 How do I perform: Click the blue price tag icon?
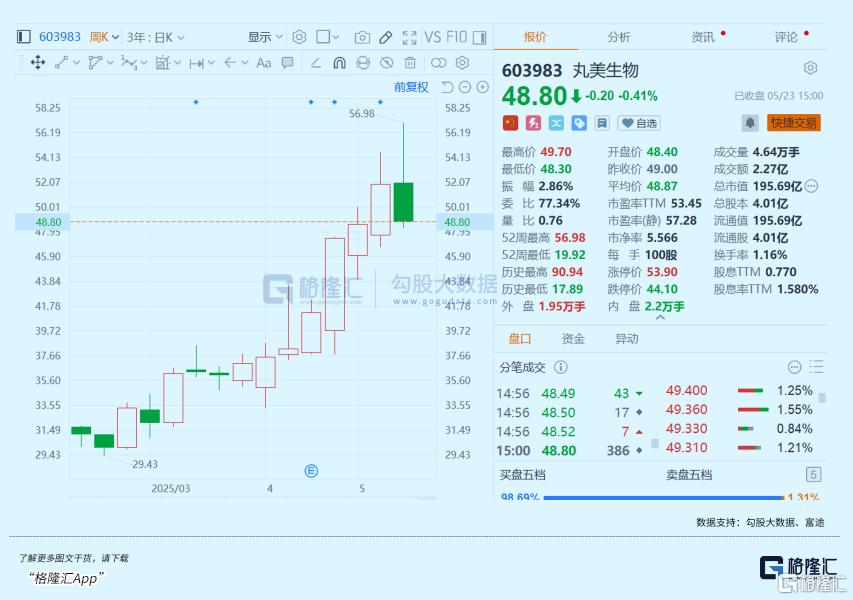tap(579, 123)
